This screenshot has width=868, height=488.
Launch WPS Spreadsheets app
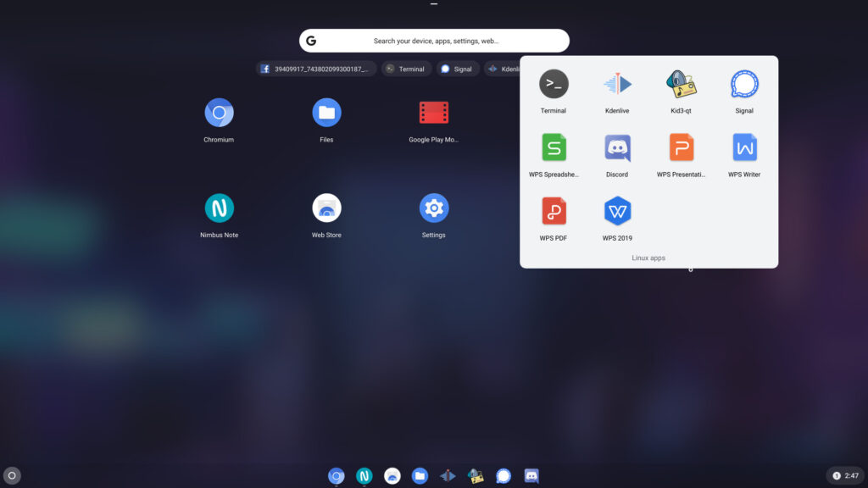tap(554, 147)
